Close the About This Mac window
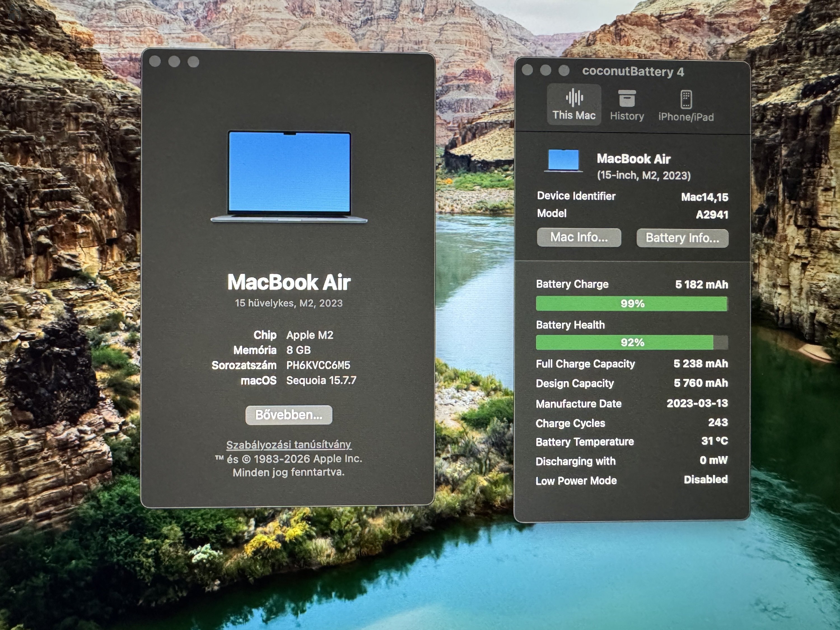 (155, 61)
